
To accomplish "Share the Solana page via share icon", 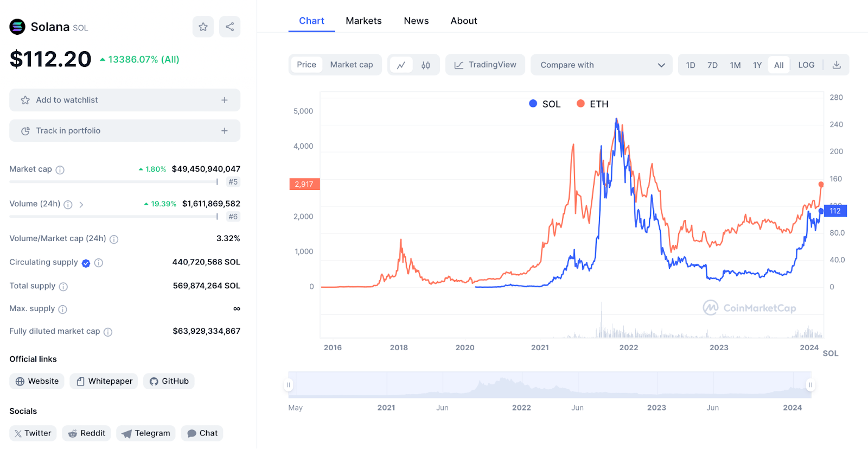I will tap(230, 27).
